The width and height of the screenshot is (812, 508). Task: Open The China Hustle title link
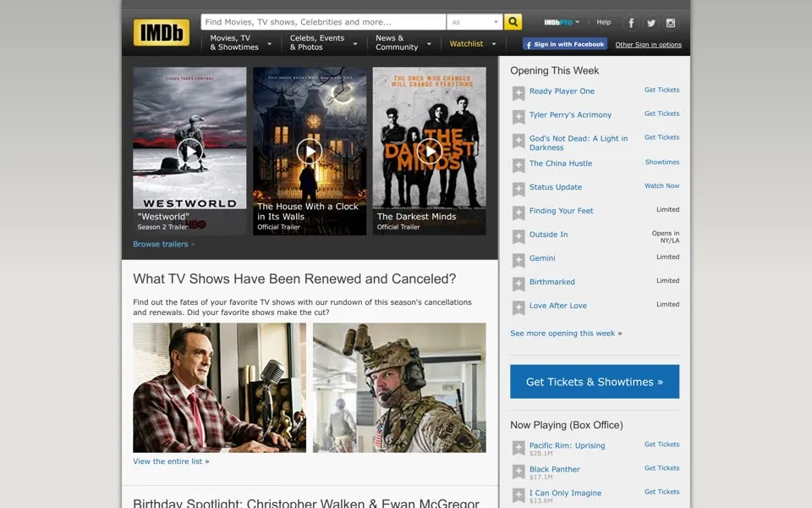coord(560,163)
